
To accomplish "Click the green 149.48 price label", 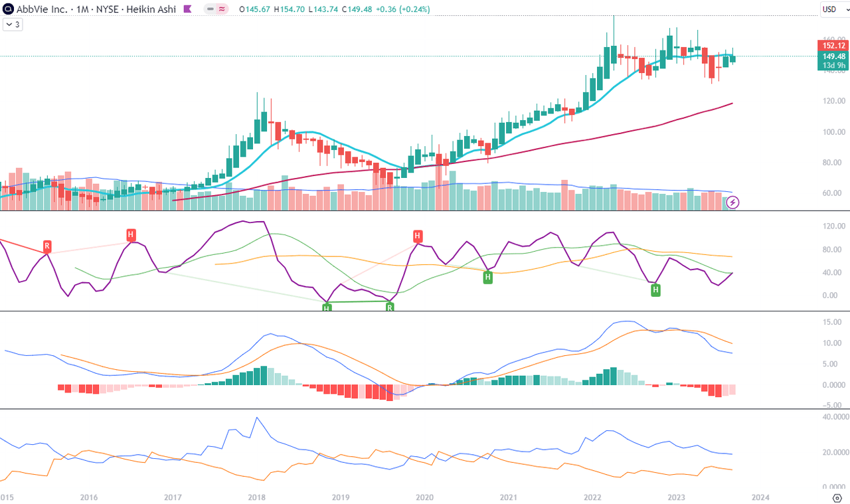I will point(833,56).
